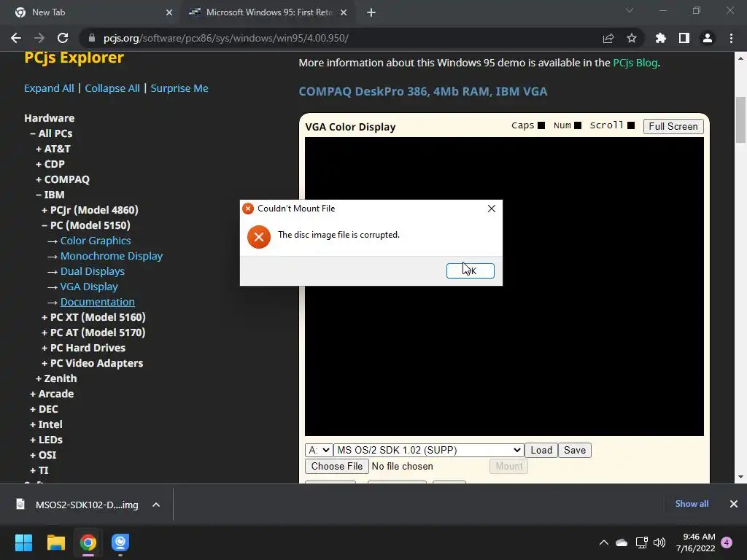The height and width of the screenshot is (560, 747).
Task: Expand the Zenith tree node
Action: click(x=56, y=378)
